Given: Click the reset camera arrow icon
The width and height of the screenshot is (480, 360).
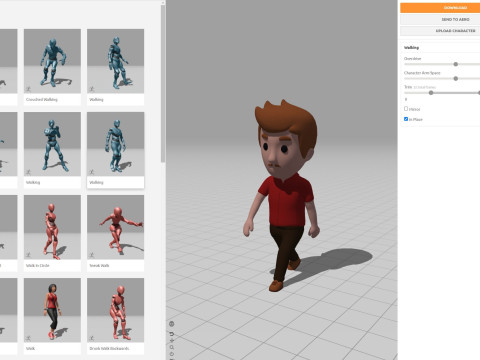Looking at the screenshot, I should pyautogui.click(x=172, y=334).
